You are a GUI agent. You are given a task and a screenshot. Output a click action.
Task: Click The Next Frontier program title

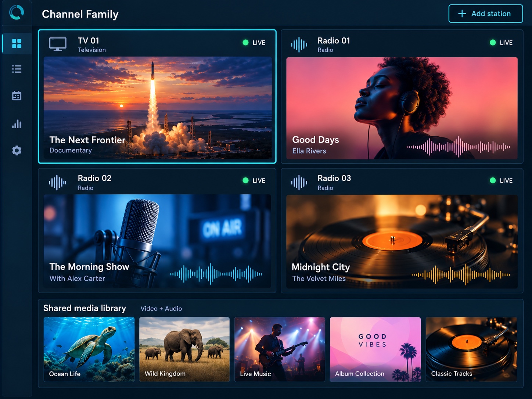pos(87,140)
